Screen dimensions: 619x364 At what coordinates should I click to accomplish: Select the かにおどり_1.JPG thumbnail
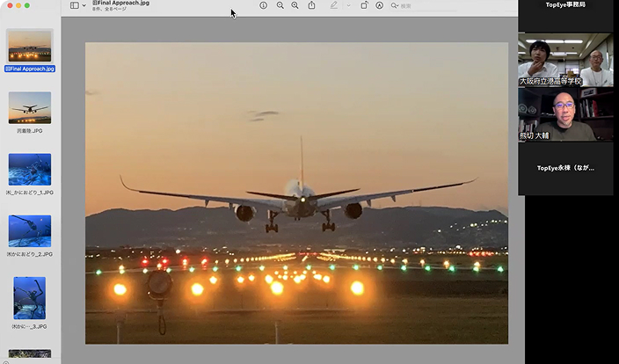tap(30, 170)
